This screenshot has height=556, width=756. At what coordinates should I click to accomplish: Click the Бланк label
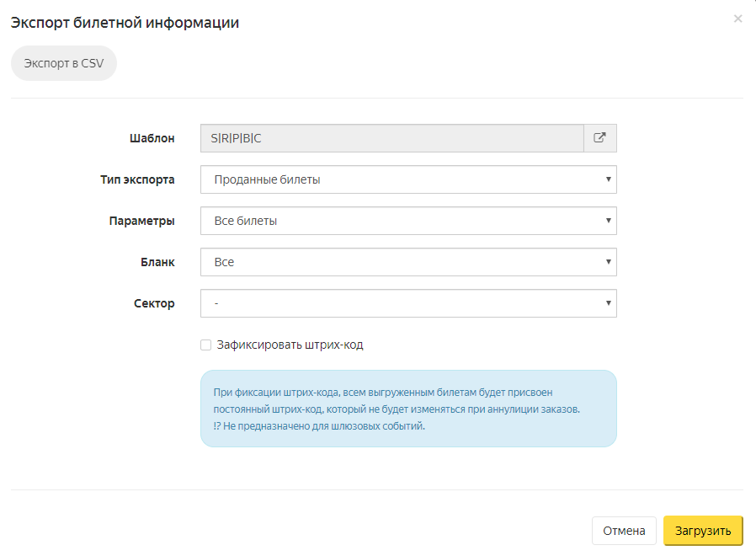click(157, 262)
